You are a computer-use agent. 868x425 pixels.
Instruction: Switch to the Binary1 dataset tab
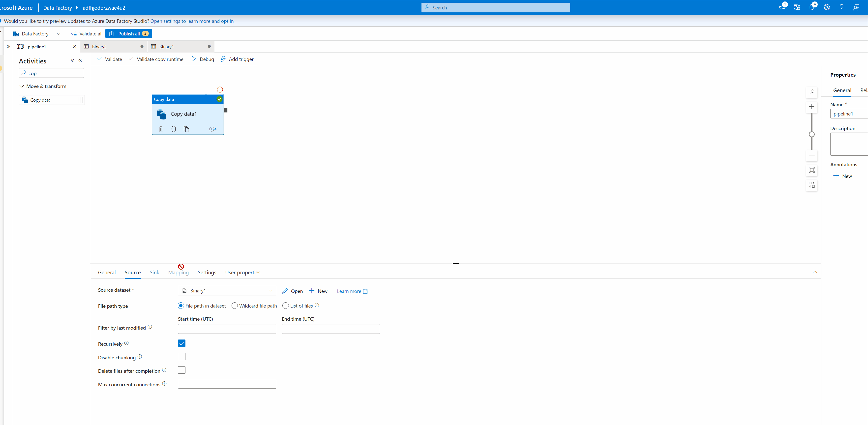point(181,47)
